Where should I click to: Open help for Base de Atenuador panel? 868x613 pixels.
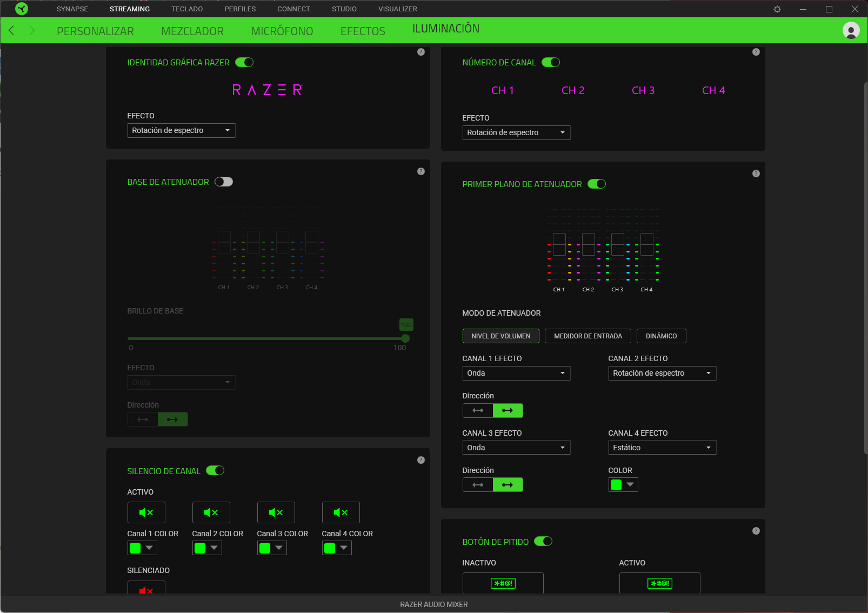[421, 171]
